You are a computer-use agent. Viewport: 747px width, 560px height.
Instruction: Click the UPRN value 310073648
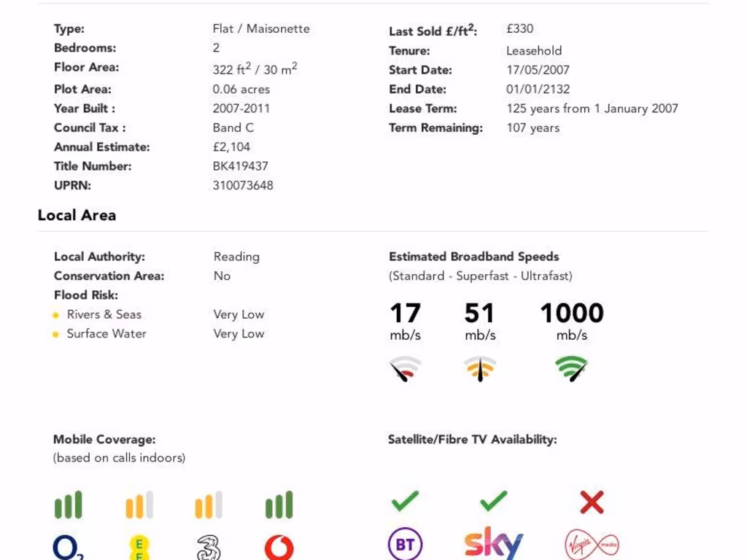[243, 185]
